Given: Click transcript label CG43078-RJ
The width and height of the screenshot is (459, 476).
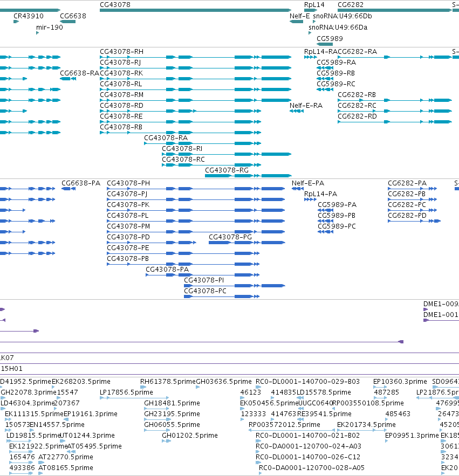Looking at the screenshot, I should [x=120, y=63].
